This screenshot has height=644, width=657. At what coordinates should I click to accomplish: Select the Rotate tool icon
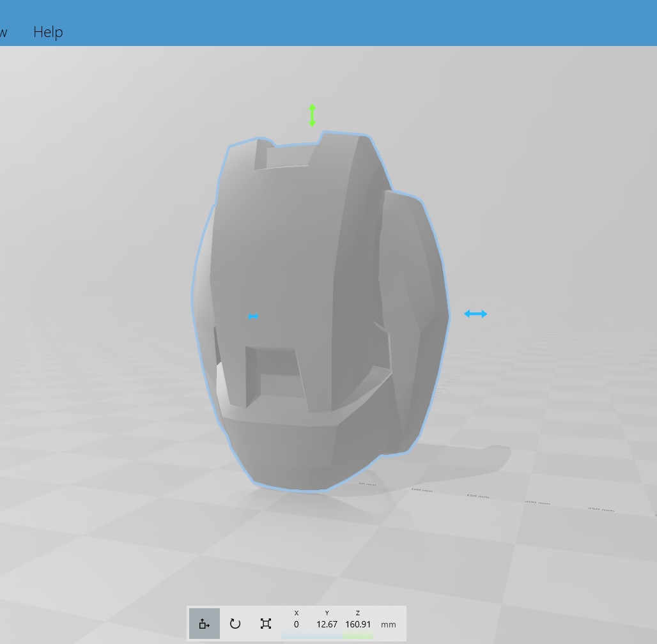click(x=235, y=624)
